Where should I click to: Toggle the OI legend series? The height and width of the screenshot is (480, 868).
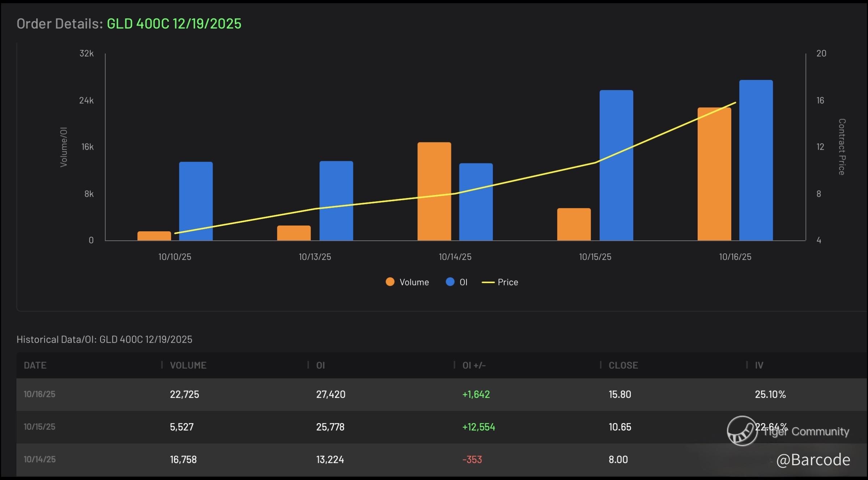point(463,282)
